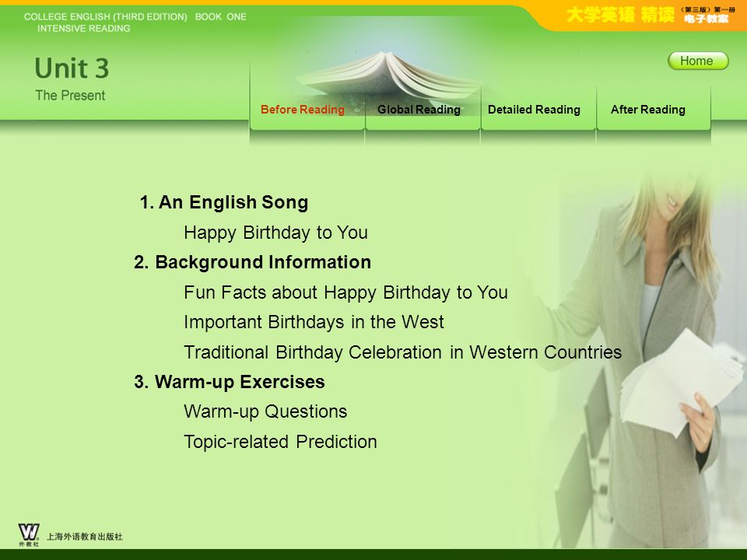Open 'Traditional Birthday Celebration in Western Countries'

(402, 352)
